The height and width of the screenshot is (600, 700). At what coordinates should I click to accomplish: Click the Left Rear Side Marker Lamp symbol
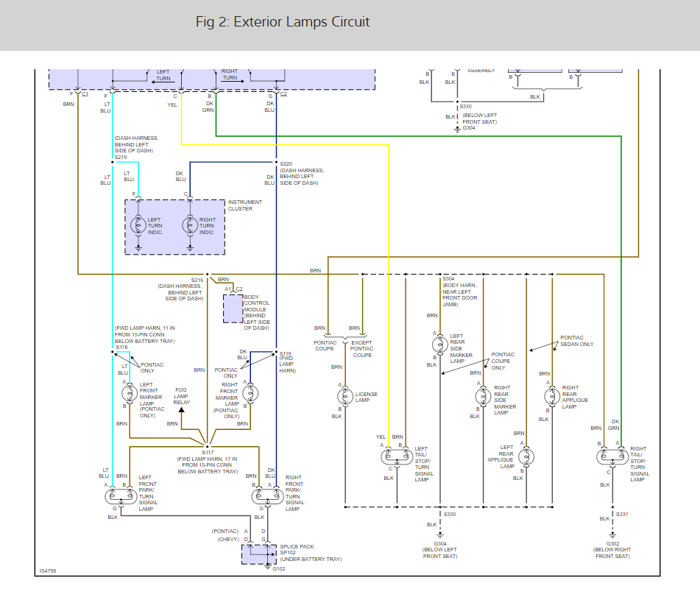tap(440, 345)
